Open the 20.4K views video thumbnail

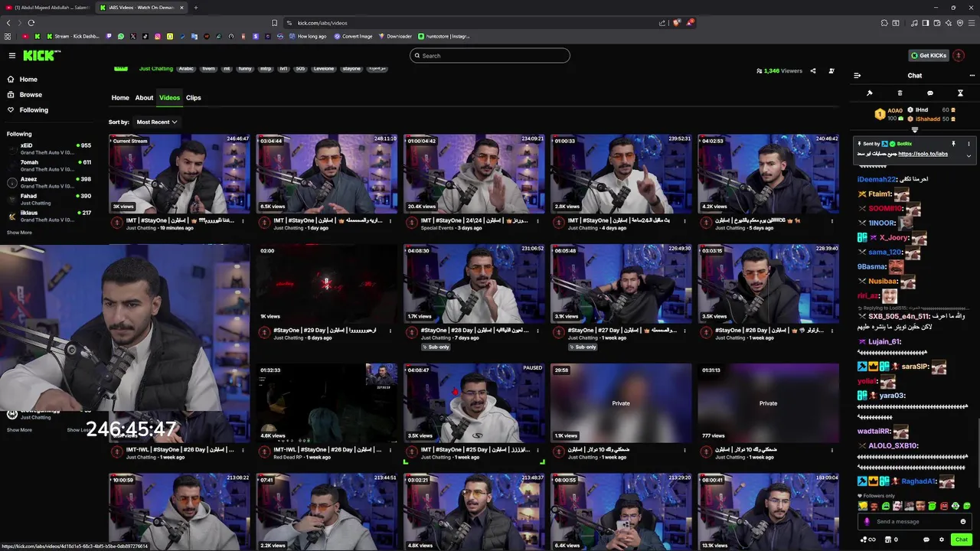(x=474, y=174)
